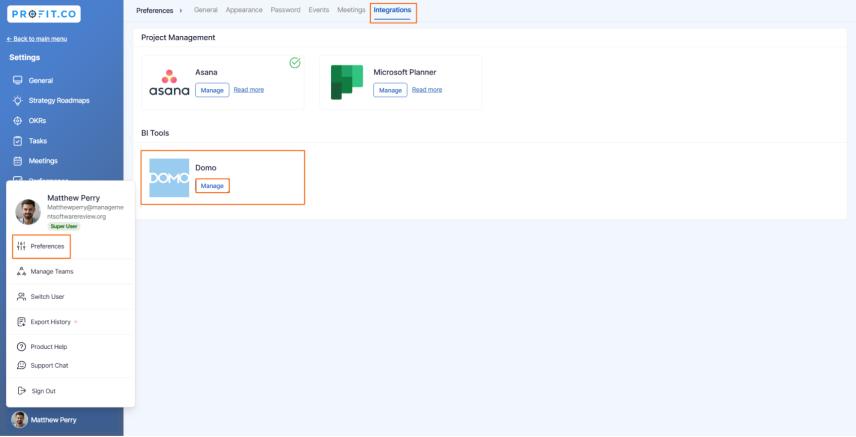The image size is (856, 437).
Task: Click Matthew Perry's popup profile photo
Action: [28, 212]
